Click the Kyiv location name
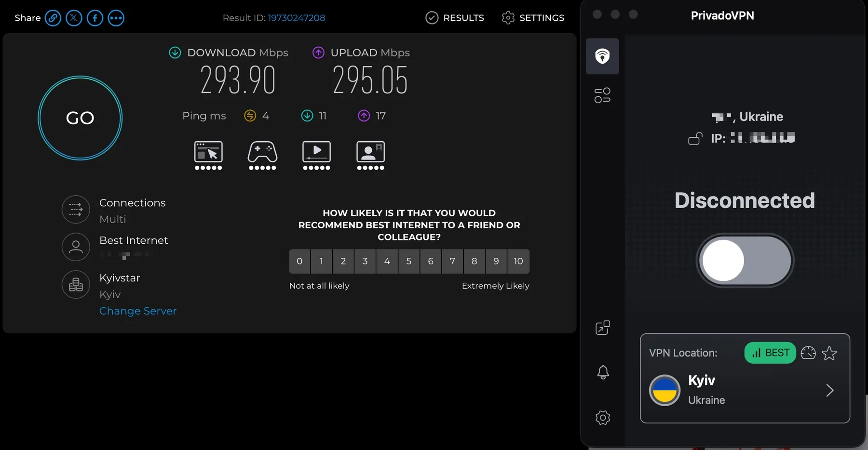This screenshot has width=868, height=450. click(702, 380)
